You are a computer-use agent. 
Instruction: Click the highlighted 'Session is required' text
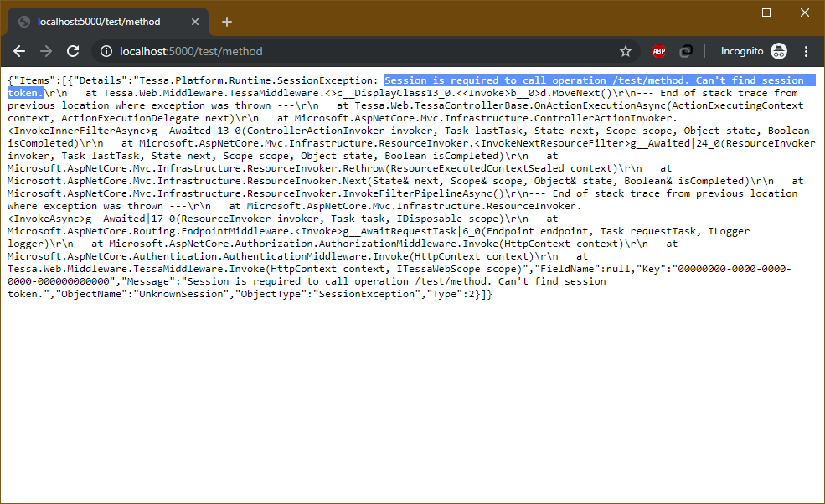pyautogui.click(x=586, y=80)
